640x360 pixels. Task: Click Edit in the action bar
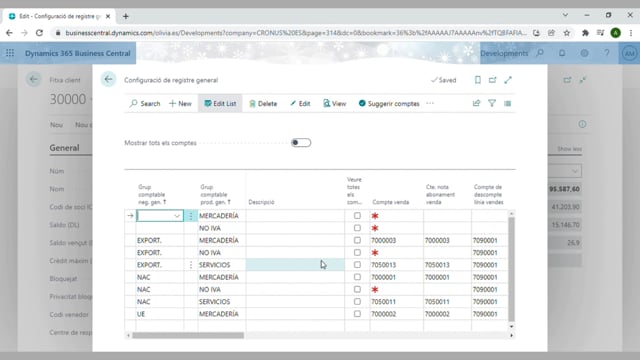pyautogui.click(x=300, y=103)
